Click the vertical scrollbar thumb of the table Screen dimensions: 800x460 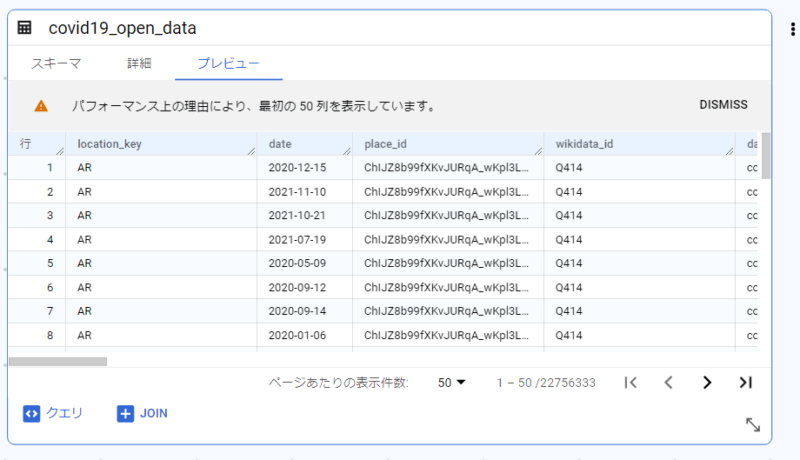point(765,156)
